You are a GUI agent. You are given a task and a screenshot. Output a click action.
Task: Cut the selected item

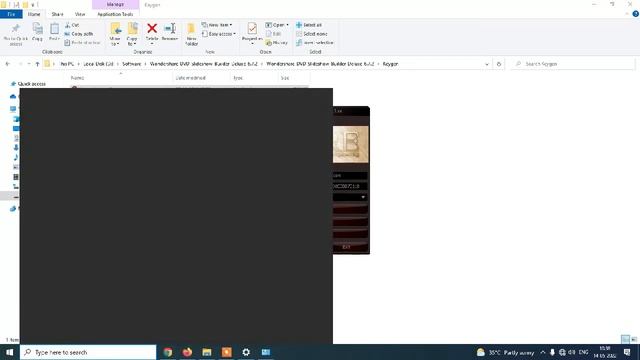[x=72, y=25]
